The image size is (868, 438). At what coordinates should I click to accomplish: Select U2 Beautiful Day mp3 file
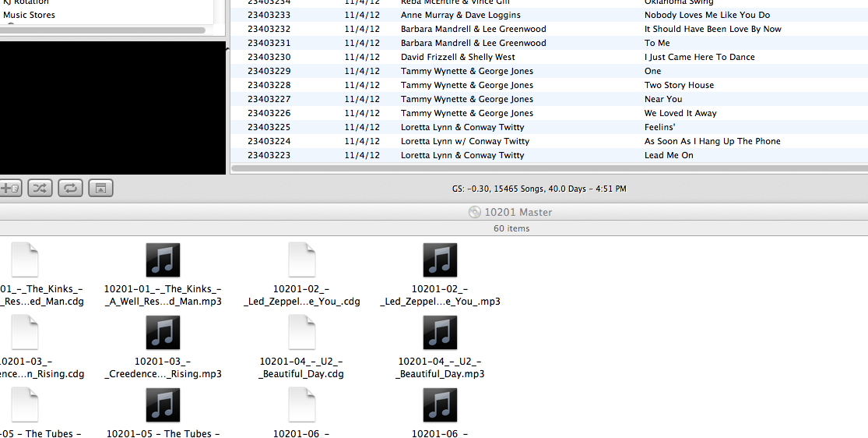pyautogui.click(x=440, y=333)
